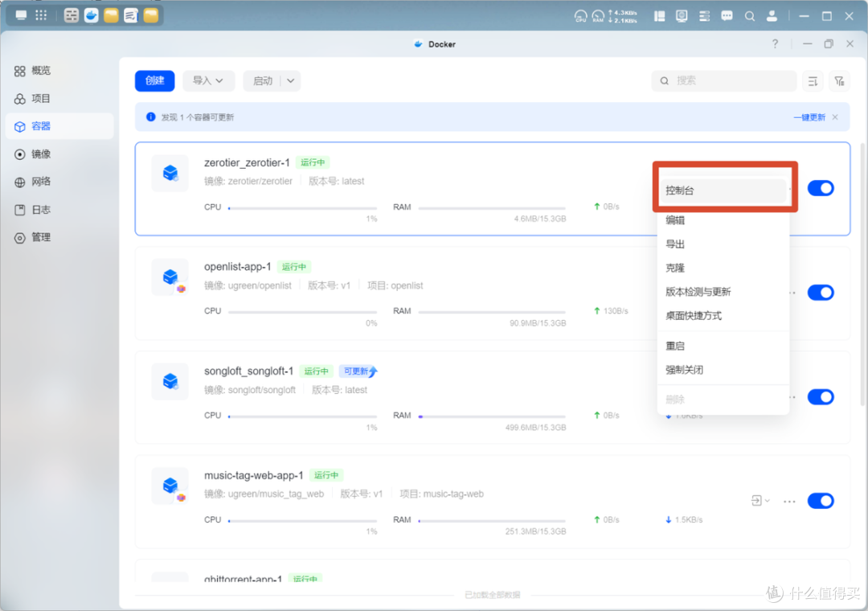Show desktop via monitor icon in taskbar
Image resolution: width=868 pixels, height=611 pixels.
coord(21,15)
